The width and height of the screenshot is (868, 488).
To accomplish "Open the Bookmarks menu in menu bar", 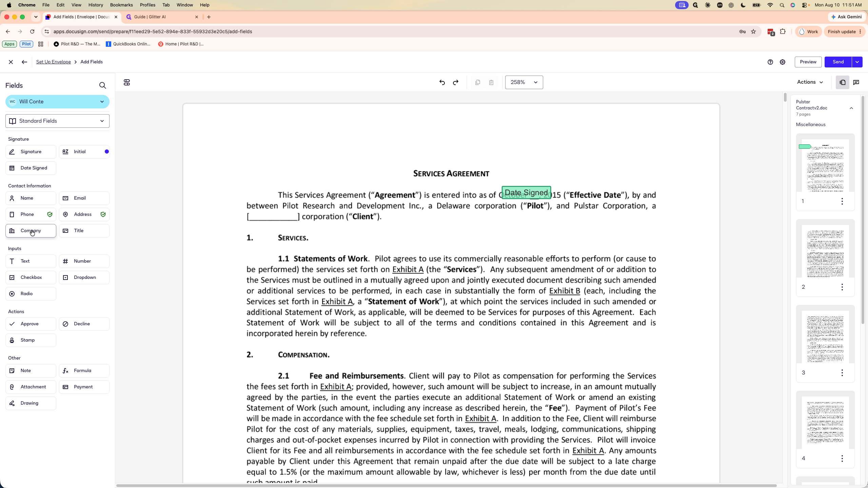I will pos(121,5).
